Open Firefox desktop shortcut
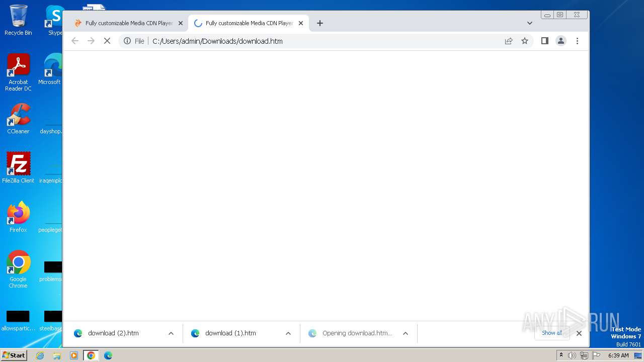 coord(18,217)
